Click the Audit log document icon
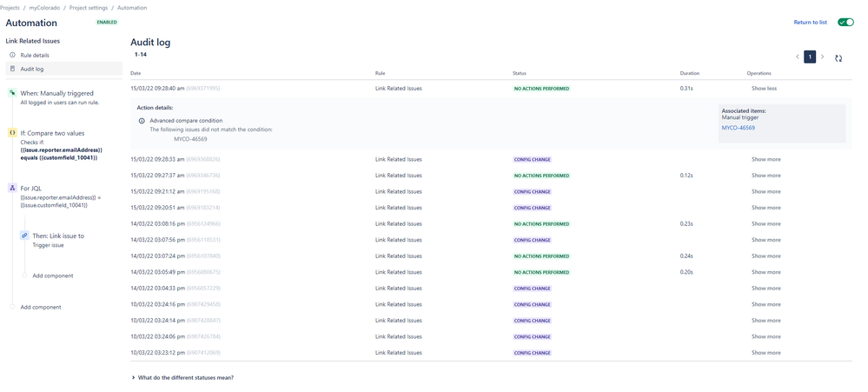 pyautogui.click(x=12, y=69)
